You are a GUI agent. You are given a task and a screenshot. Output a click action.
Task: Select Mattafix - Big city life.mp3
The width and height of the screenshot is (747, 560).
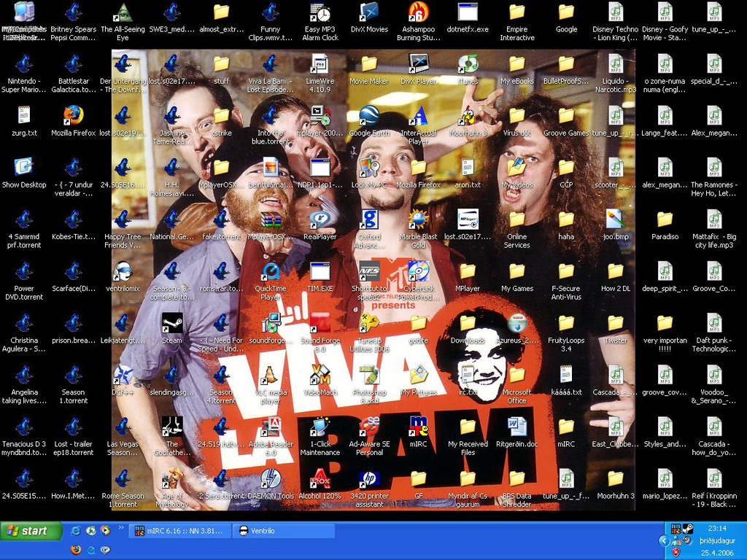pos(714,229)
